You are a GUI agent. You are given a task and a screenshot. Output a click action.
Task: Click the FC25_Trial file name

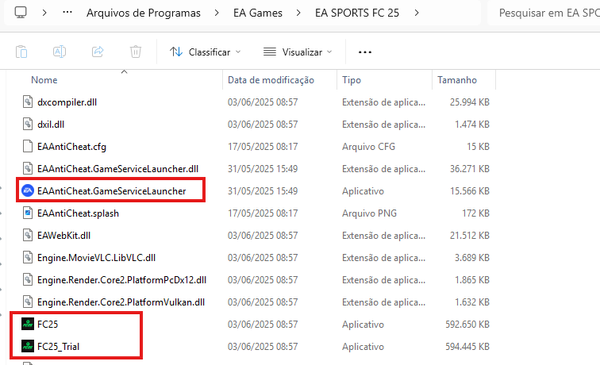pyautogui.click(x=58, y=347)
